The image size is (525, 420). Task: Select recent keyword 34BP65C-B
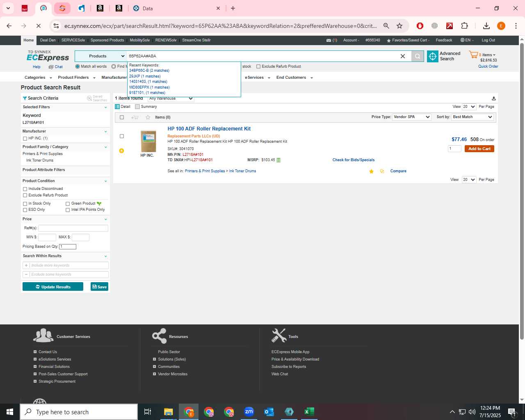(149, 71)
